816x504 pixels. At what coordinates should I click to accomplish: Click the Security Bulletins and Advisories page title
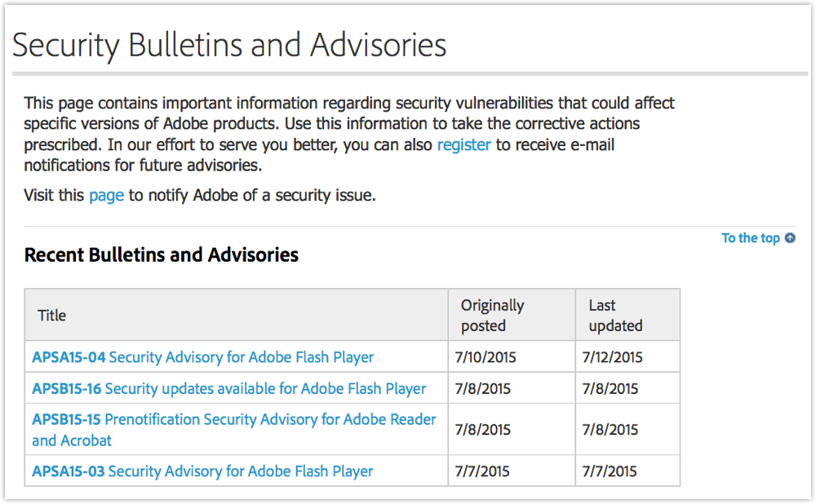(229, 45)
